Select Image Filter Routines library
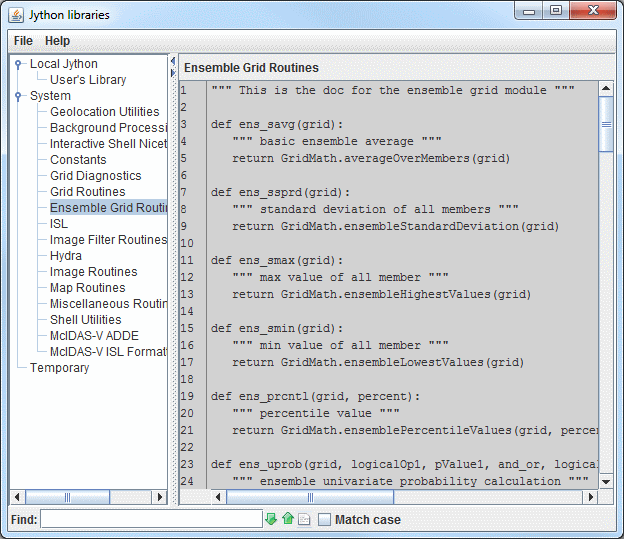624x539 pixels. pos(108,240)
